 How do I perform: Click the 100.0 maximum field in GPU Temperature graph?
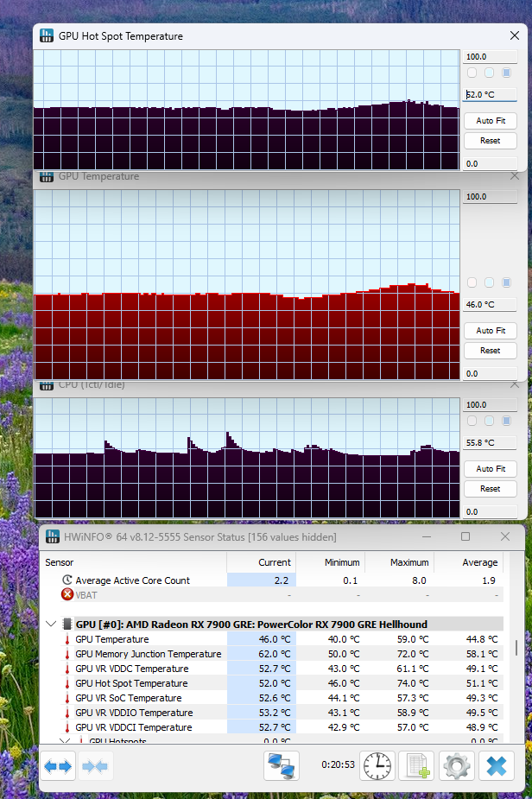(x=490, y=196)
